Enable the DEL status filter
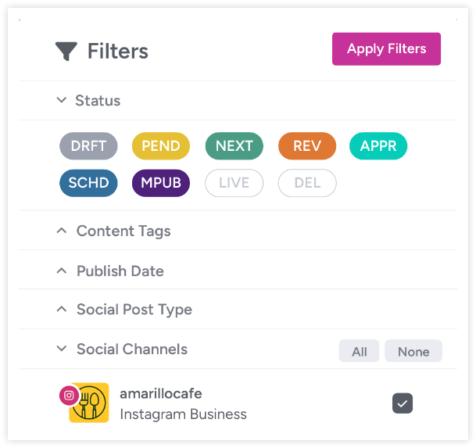Screen dimensions: 476x448 307,183
